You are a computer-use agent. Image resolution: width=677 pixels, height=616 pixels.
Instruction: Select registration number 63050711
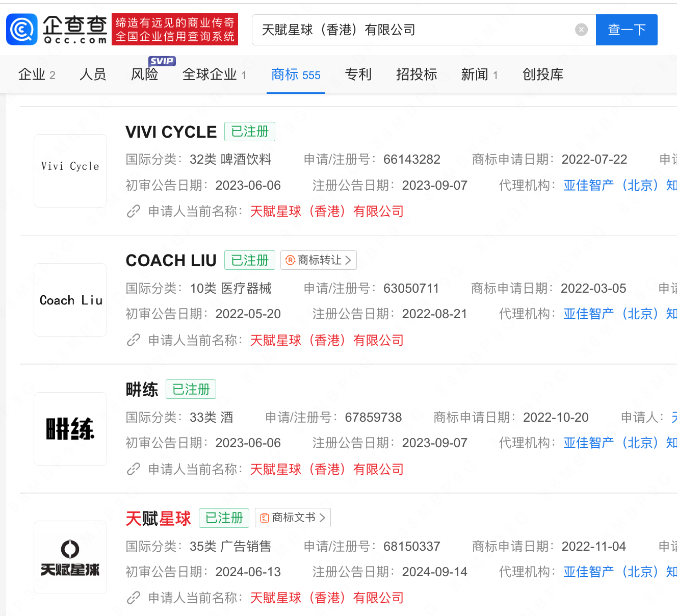(411, 288)
